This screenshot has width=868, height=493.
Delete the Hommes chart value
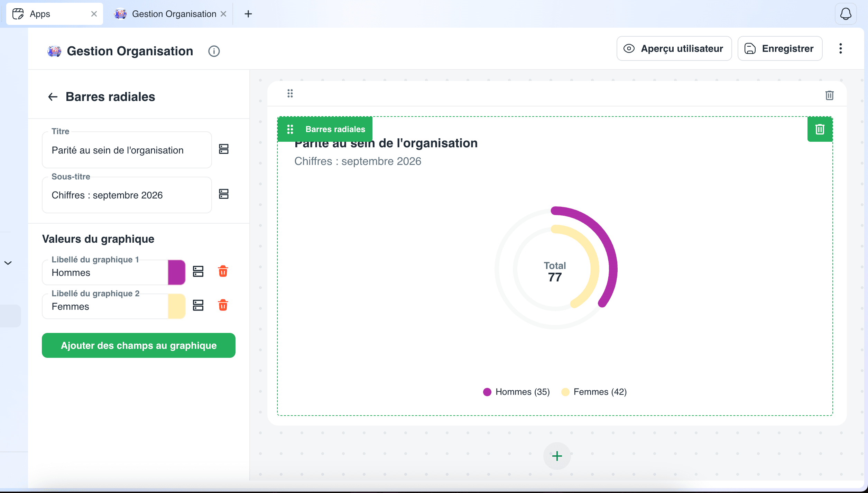(223, 271)
